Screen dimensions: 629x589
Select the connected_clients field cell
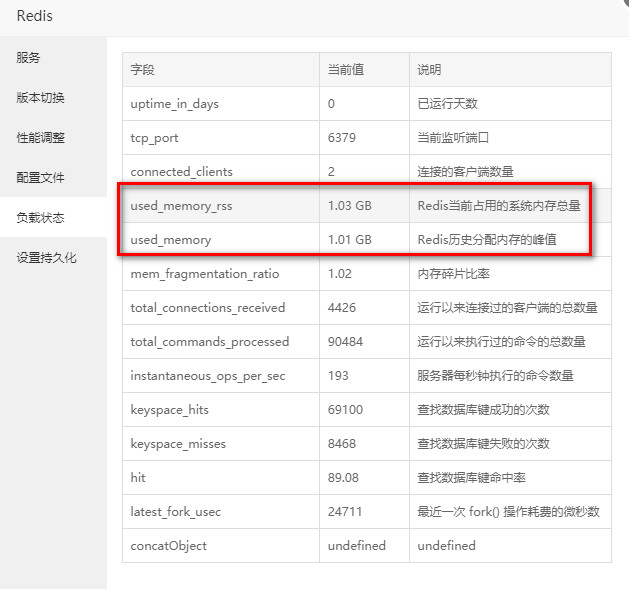pos(221,172)
